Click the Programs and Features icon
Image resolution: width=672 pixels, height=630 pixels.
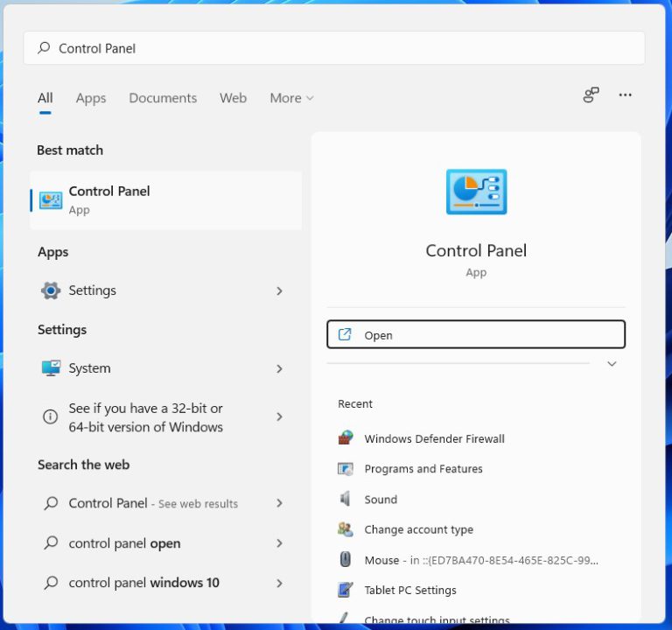[346, 469]
